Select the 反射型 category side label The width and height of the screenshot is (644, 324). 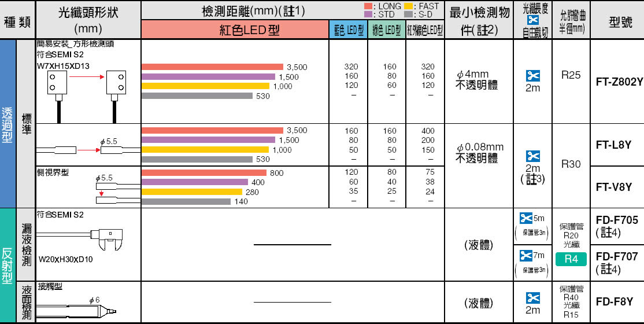(x=8, y=265)
